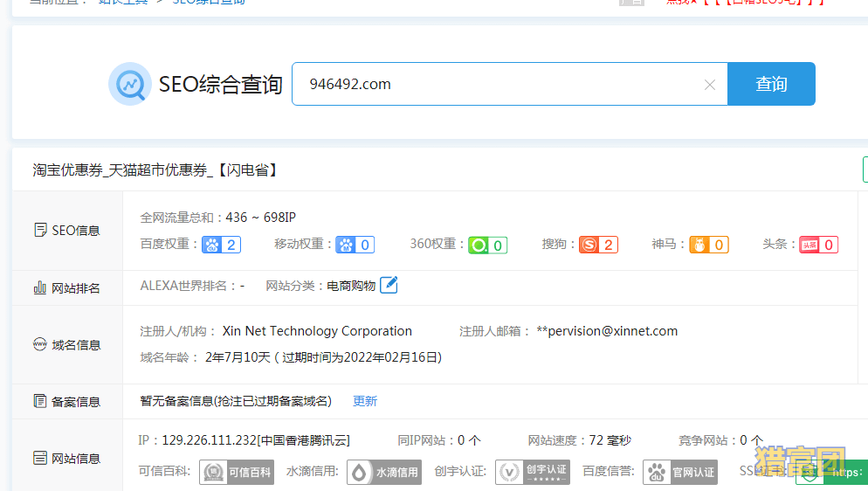Screen dimensions: 868x491
Task: Click the 网站排名 bar chart icon
Action: pyautogui.click(x=40, y=287)
